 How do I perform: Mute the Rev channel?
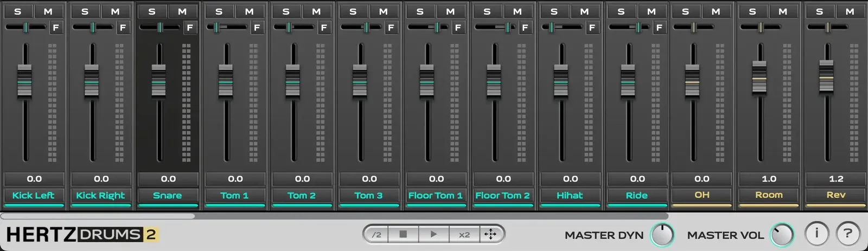[850, 11]
